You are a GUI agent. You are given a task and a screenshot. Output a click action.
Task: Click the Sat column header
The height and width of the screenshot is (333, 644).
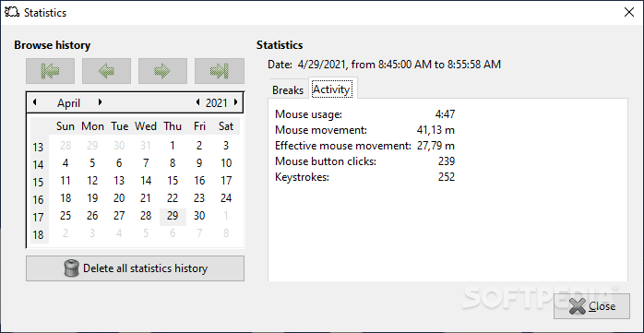226,126
